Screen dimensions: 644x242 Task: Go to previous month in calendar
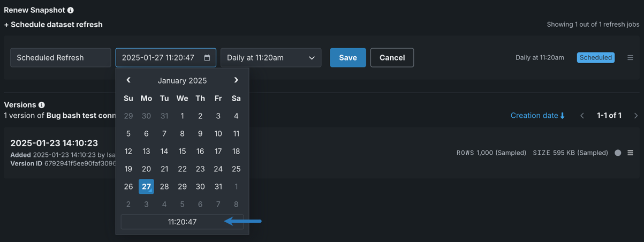[x=128, y=80]
